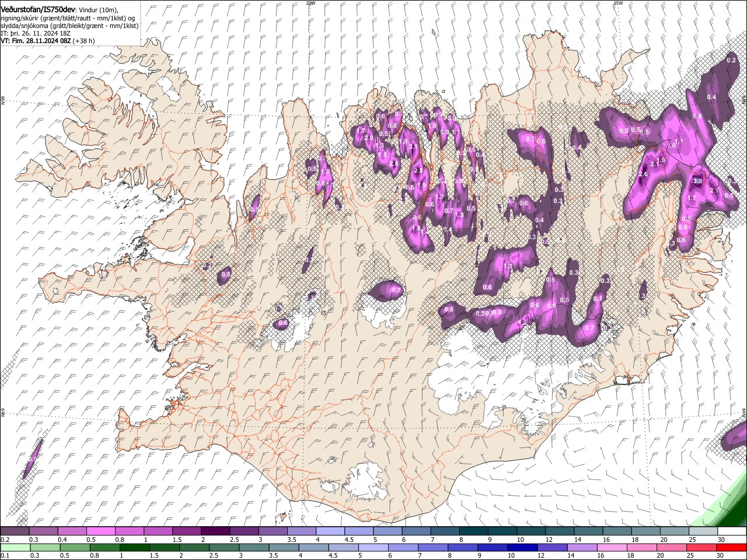Pick the purple 0.3 snow scale swatch
The height and width of the screenshot is (560, 747).
[x=43, y=531]
